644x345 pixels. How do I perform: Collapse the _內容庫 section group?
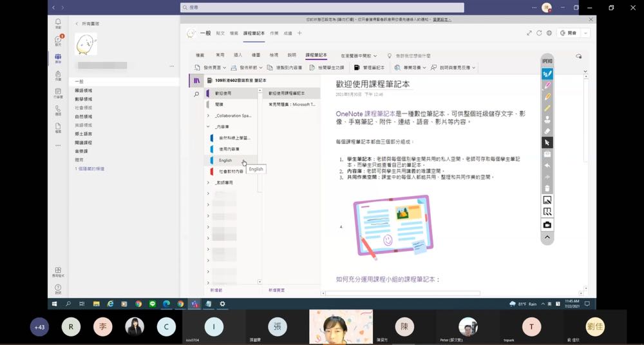[208, 127]
